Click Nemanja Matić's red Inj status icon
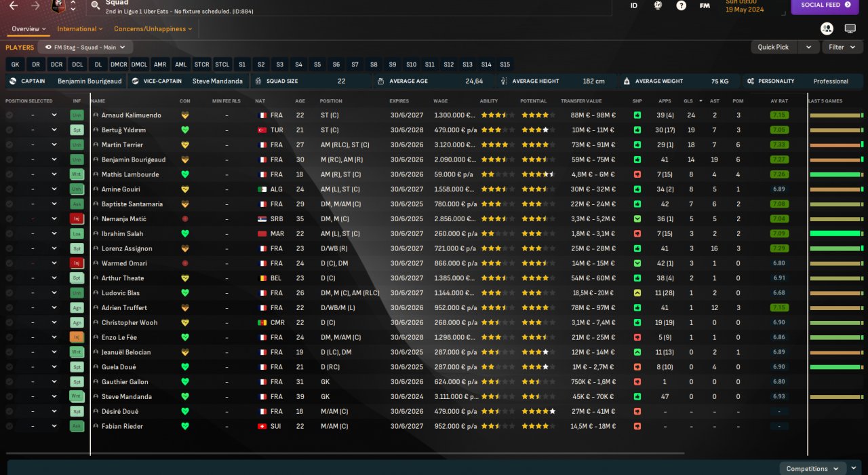The width and height of the screenshot is (868, 475). tap(77, 218)
